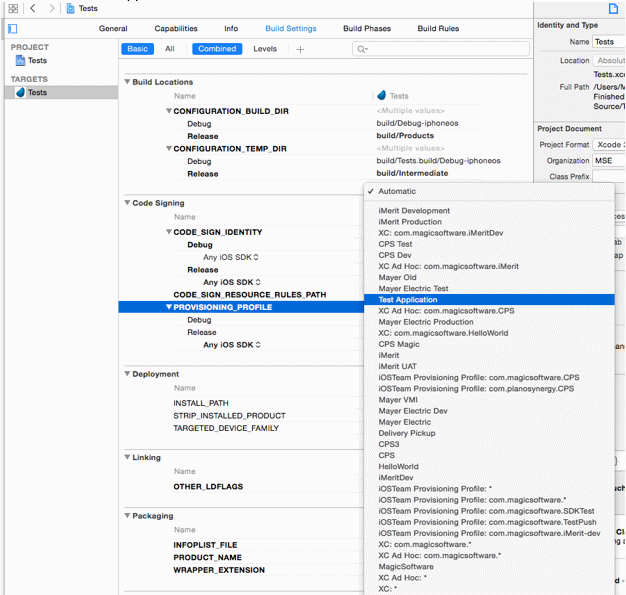Choose XC: com.magicsoftware.HelloWorld profile

coord(489,333)
